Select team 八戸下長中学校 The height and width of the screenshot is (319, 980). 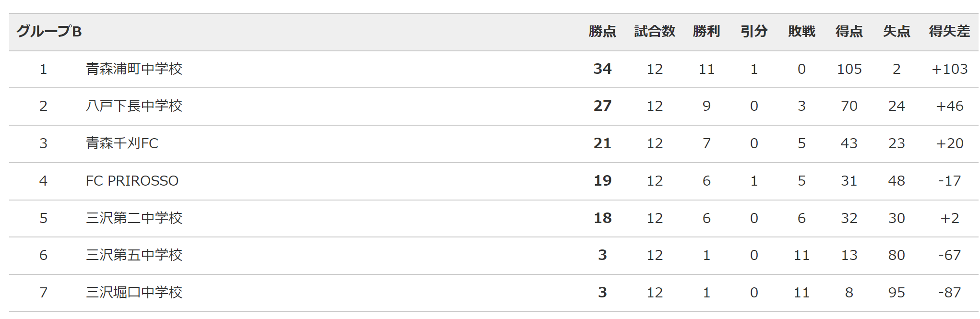(134, 106)
